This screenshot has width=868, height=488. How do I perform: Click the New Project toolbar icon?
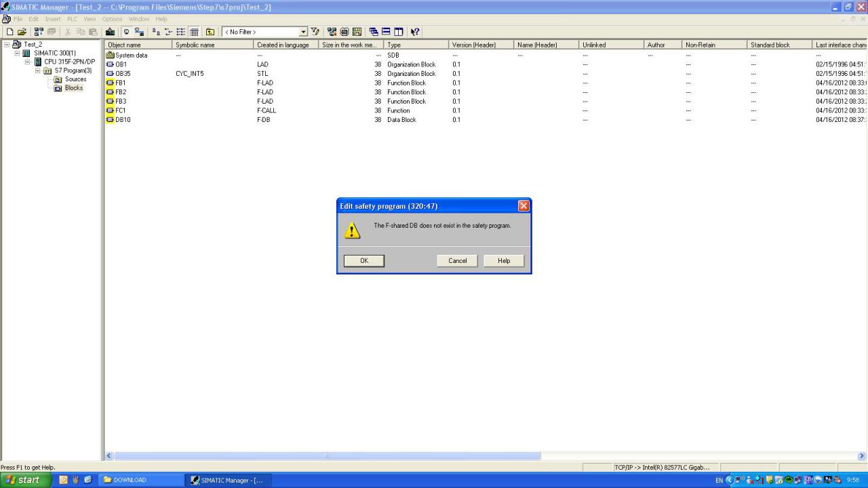(9, 32)
